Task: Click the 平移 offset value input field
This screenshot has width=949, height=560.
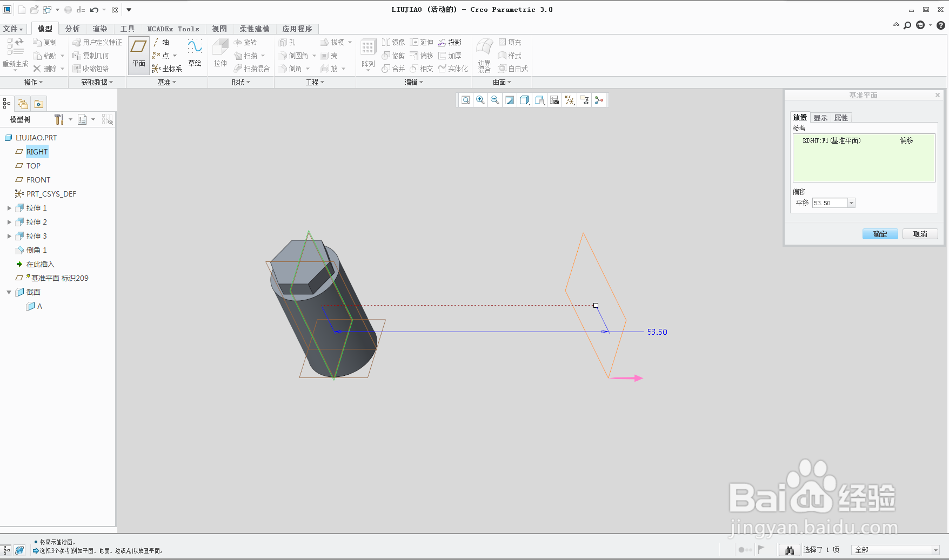Action: [x=830, y=203]
